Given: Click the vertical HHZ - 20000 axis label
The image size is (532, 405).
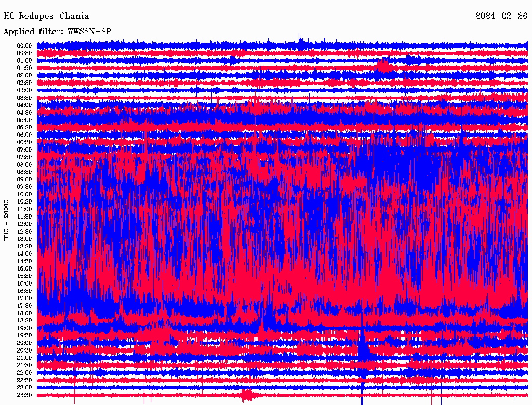Looking at the screenshot, I should tap(7, 220).
